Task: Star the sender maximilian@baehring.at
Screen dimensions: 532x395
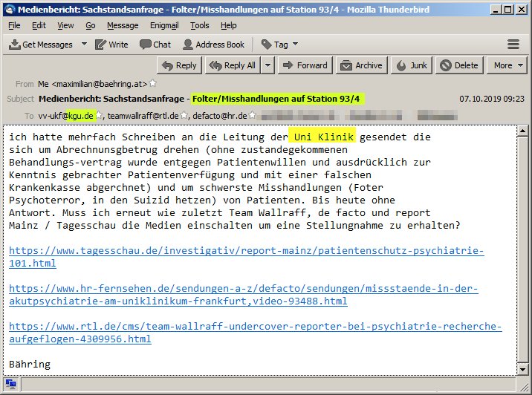Action: (152, 83)
